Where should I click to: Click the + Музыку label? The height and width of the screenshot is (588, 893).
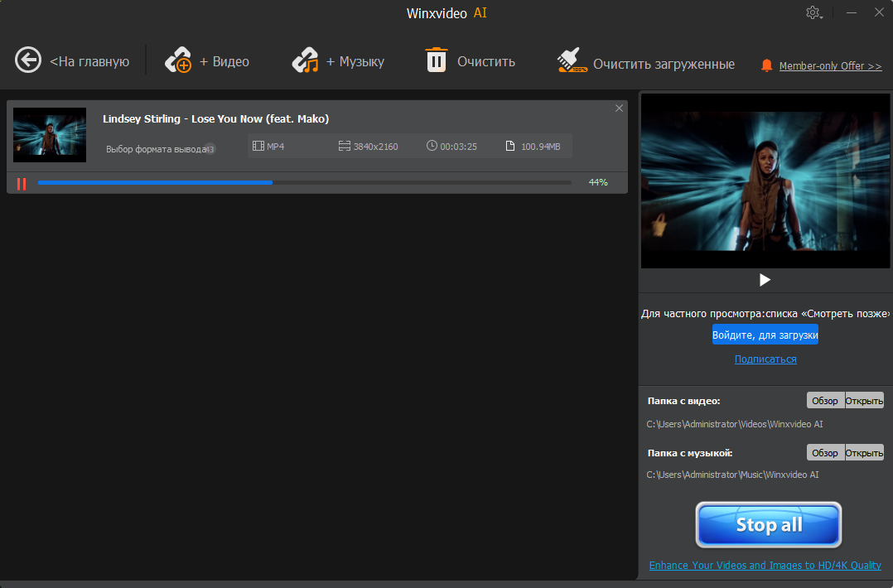click(355, 61)
